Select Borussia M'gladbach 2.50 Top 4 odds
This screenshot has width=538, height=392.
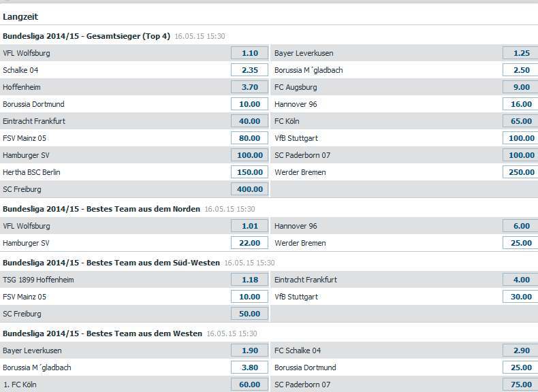click(520, 70)
